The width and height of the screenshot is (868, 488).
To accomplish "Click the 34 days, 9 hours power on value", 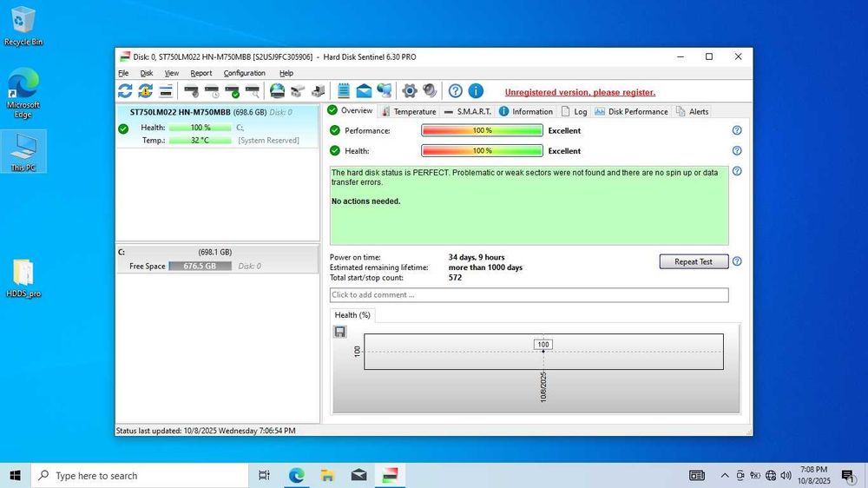I will 476,257.
